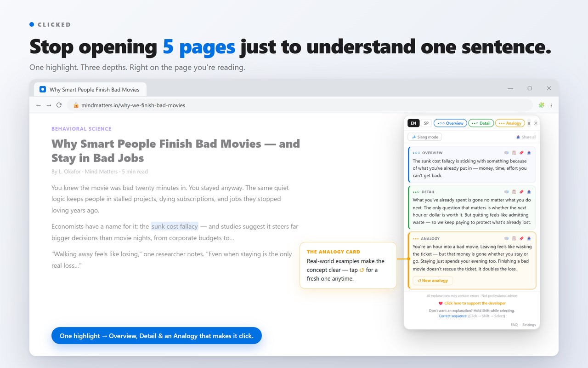Click the highlighted phrase 'sunk cost fallacy'

click(175, 226)
